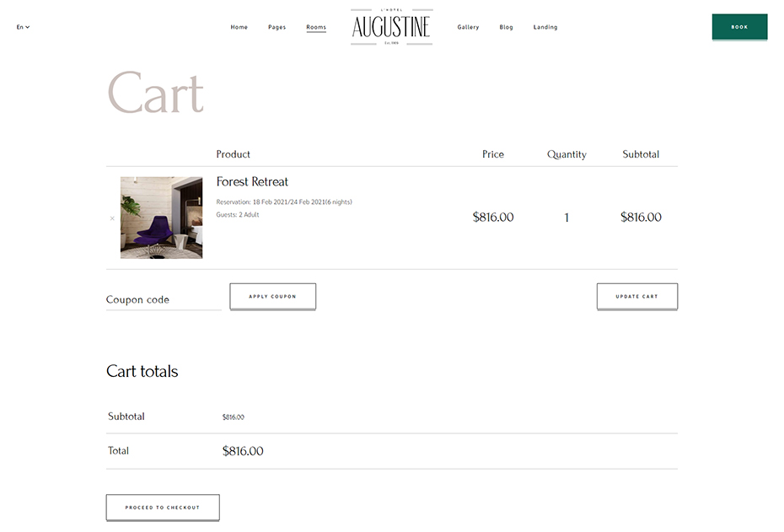This screenshot has width=784, height=532.
Task: Proceed to checkout
Action: 163,508
